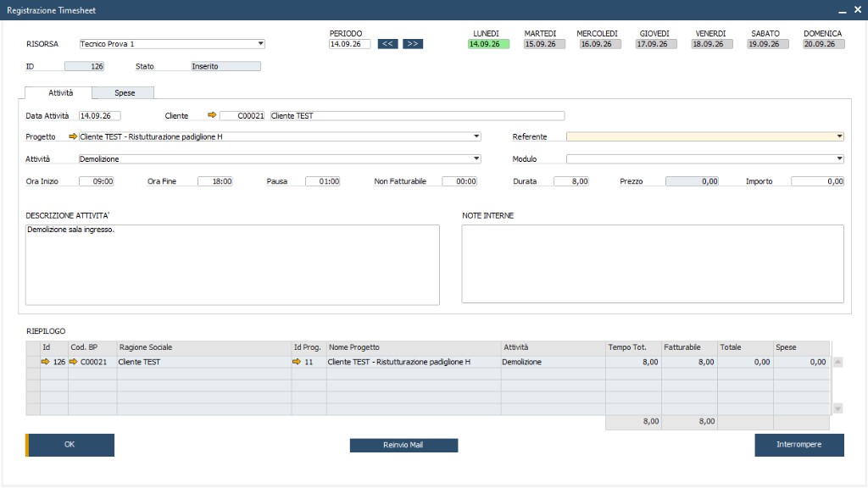Click the Stato field Inserito
Image resolution: width=868 pixels, height=488 pixels.
225,66
